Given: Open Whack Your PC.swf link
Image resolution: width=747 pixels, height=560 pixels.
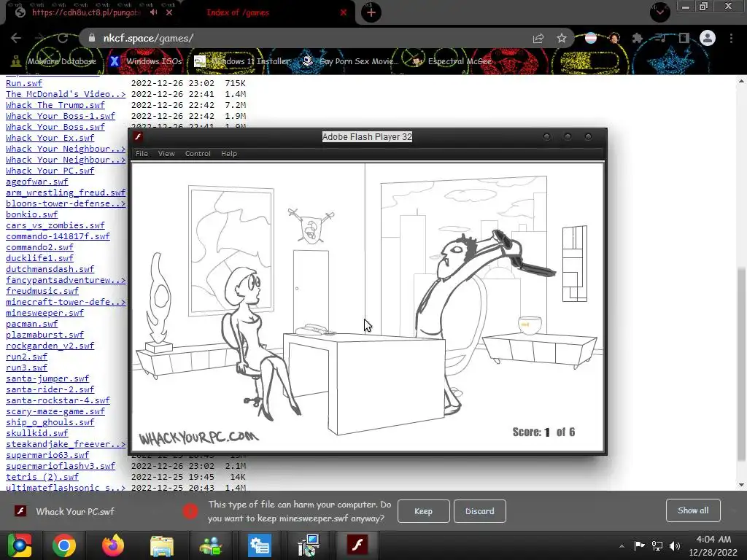Looking at the screenshot, I should coord(50,171).
